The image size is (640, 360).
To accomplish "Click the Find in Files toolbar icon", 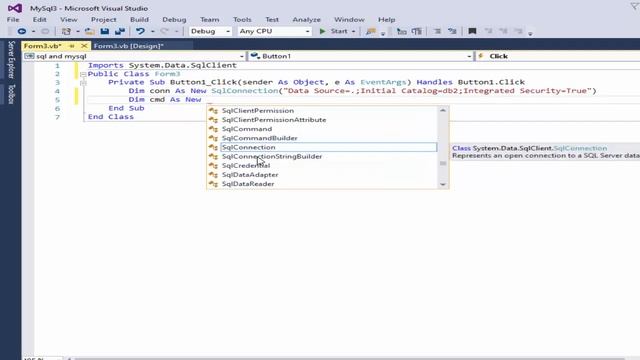I will coord(371,31).
